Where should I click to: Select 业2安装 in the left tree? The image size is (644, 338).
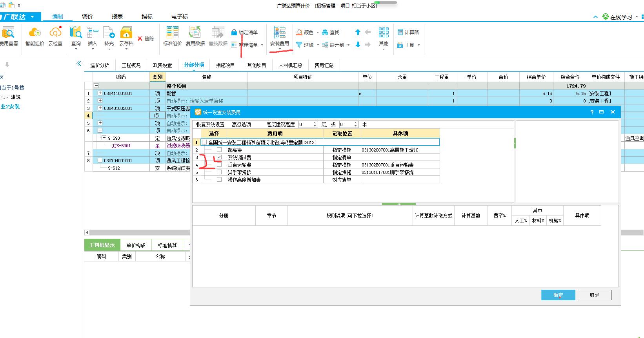click(10, 106)
